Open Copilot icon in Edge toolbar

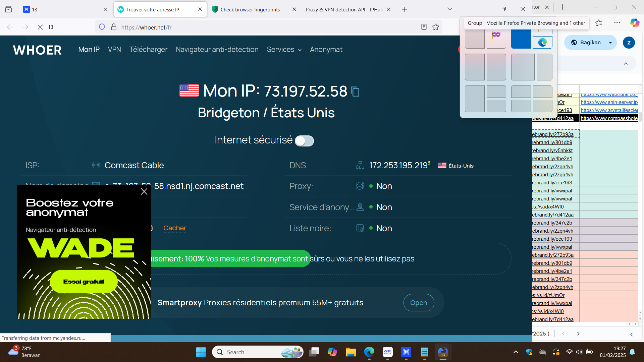(x=634, y=23)
